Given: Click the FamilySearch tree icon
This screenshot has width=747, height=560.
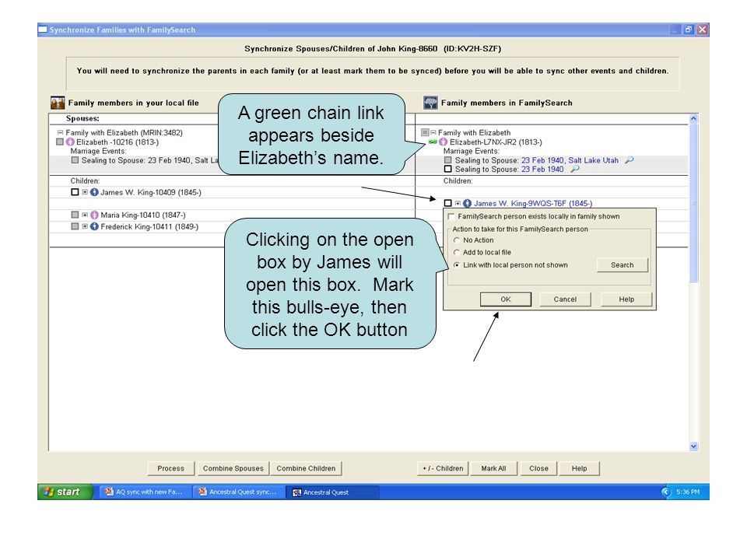Looking at the screenshot, I should [x=430, y=103].
